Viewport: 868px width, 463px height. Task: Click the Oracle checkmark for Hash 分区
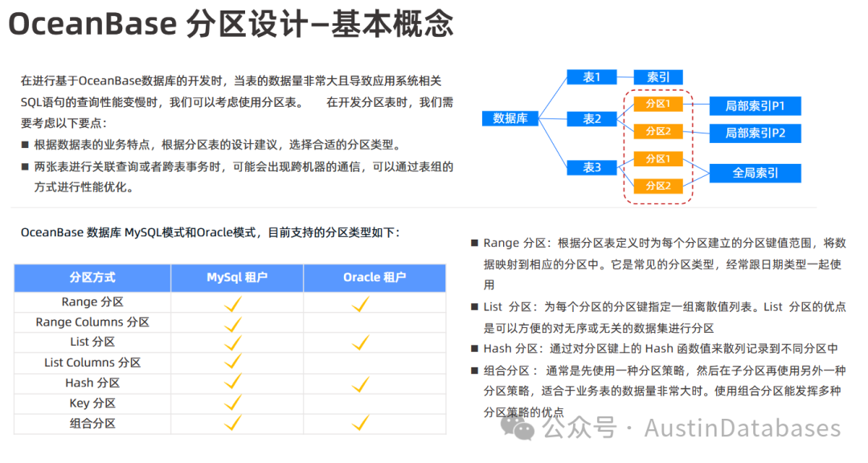click(360, 383)
